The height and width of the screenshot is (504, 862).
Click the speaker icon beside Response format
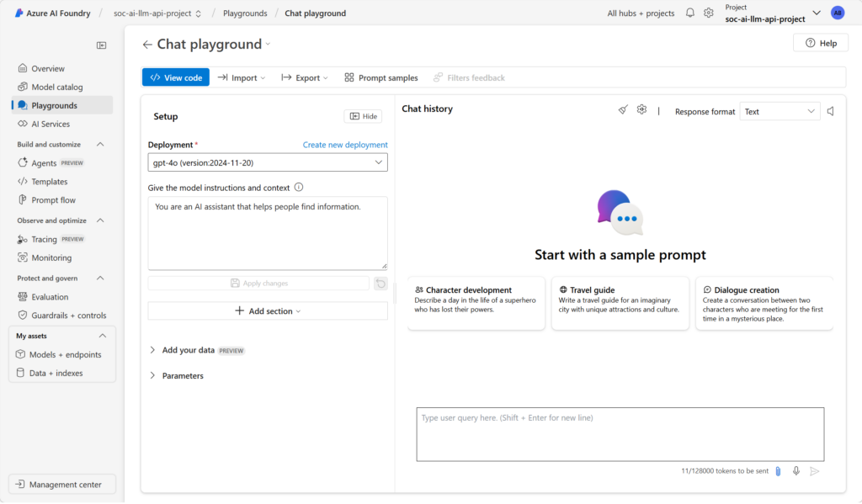tap(831, 111)
